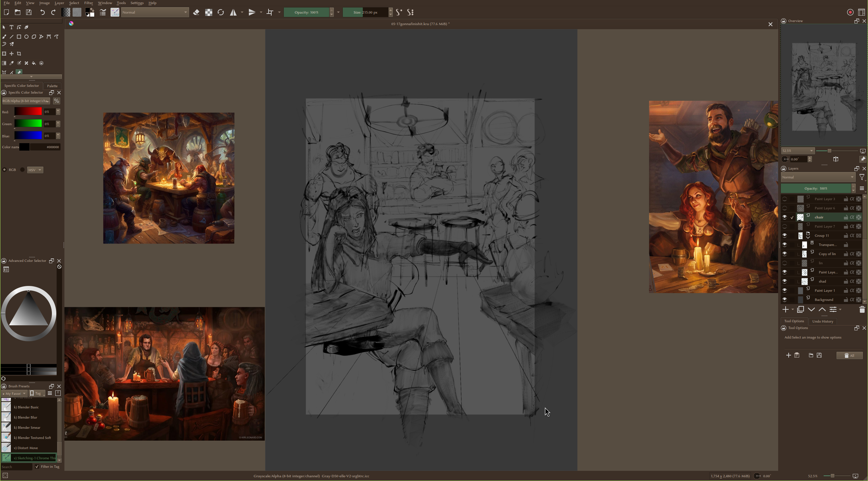Screen dimensions: 868x481
Task: Open the brush preset chooser icon
Action: click(115, 12)
